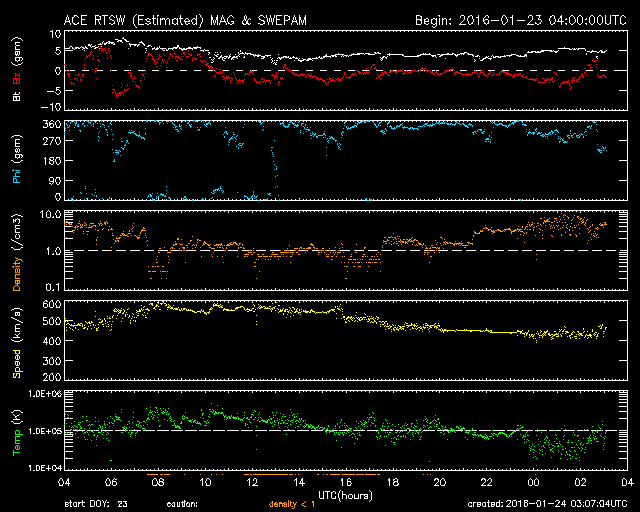Click the 'caution:' footer label
The width and height of the screenshot is (640, 512).
182,504
